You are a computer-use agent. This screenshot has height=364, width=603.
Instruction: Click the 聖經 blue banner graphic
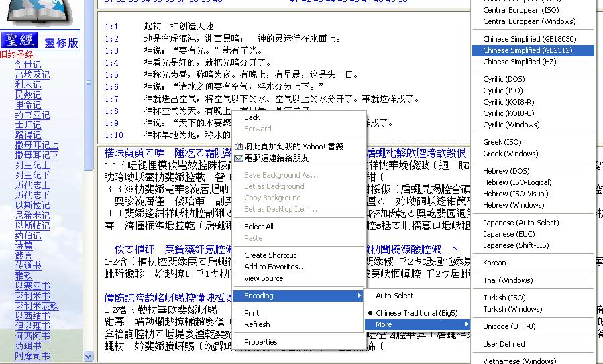19,41
